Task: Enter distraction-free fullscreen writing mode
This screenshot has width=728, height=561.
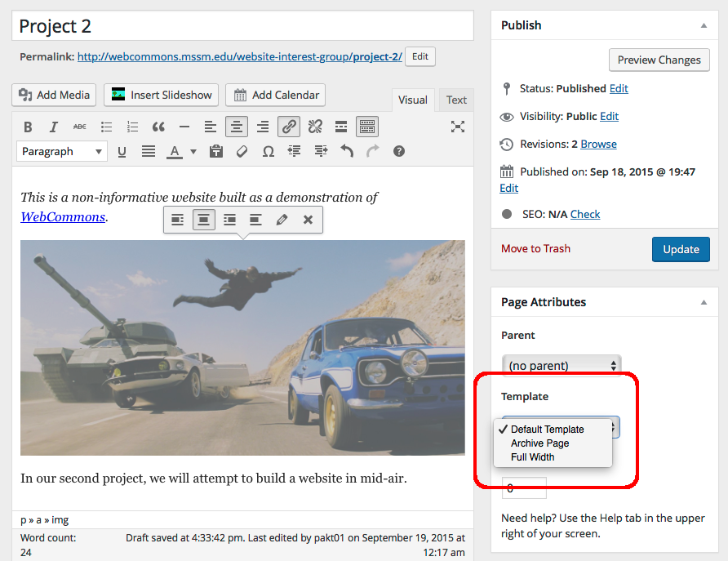Action: tap(458, 127)
